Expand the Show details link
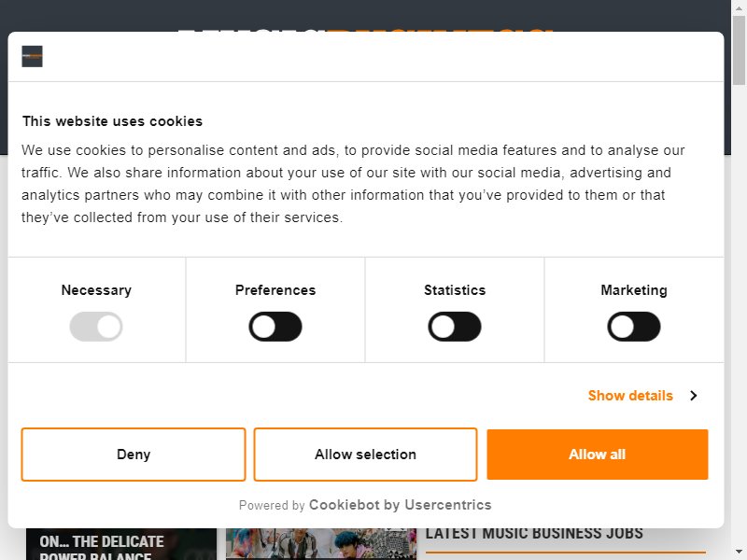Viewport: 747px width, 560px height. [x=630, y=396]
